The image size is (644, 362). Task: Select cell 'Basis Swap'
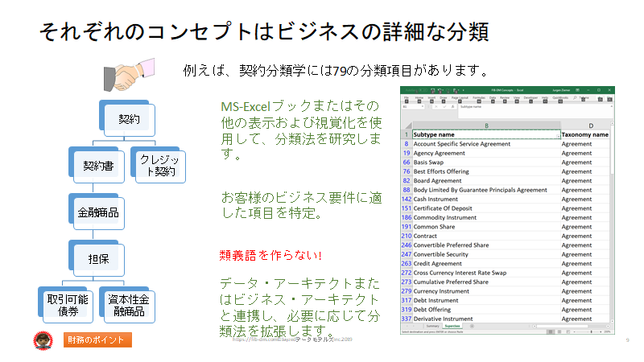point(486,162)
